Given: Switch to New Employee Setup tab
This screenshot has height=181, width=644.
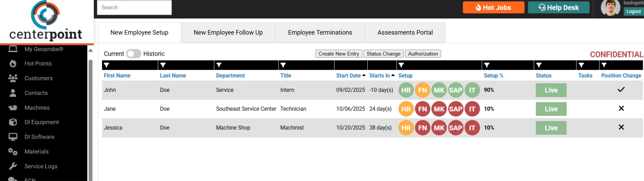Looking at the screenshot, I should coord(140,33).
